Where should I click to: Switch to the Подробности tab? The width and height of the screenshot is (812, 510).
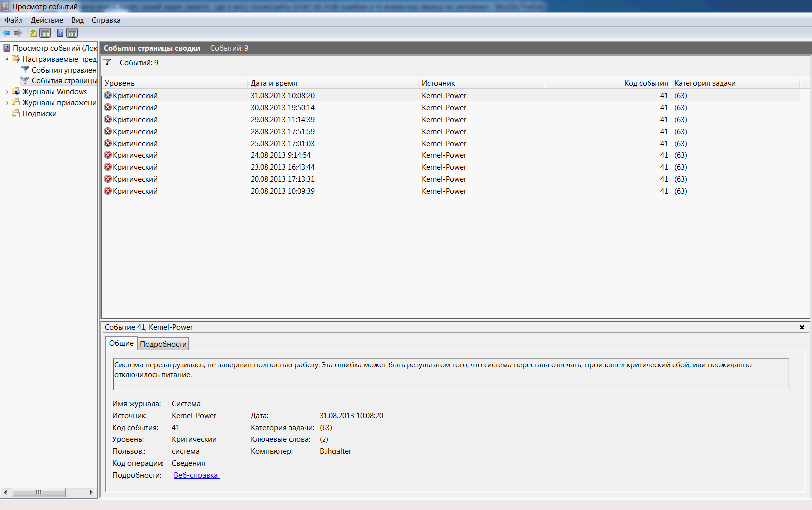pyautogui.click(x=163, y=344)
